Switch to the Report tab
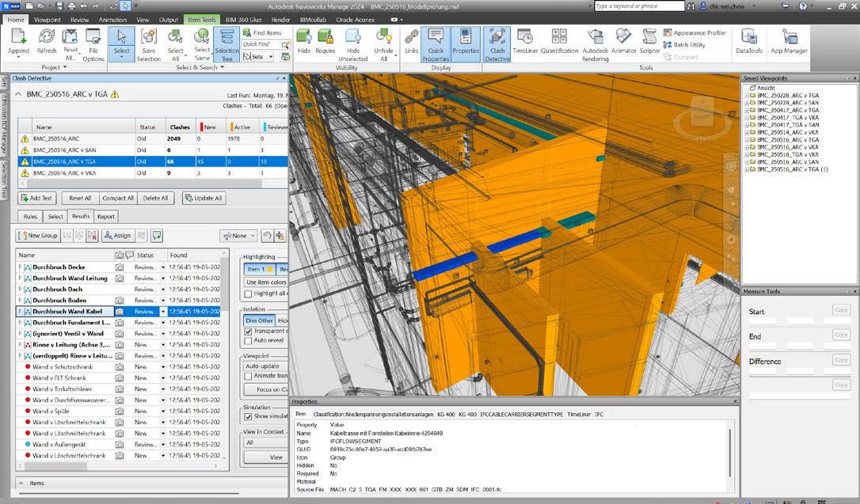860x504 pixels. 105,216
